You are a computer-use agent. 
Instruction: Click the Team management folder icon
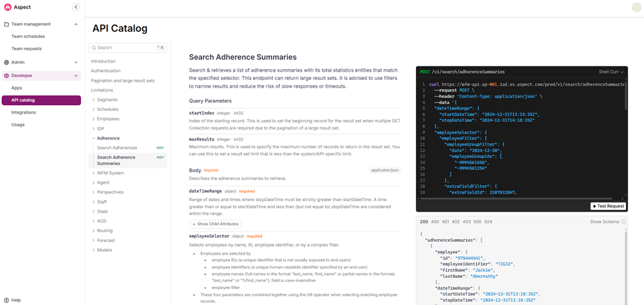(x=6, y=25)
